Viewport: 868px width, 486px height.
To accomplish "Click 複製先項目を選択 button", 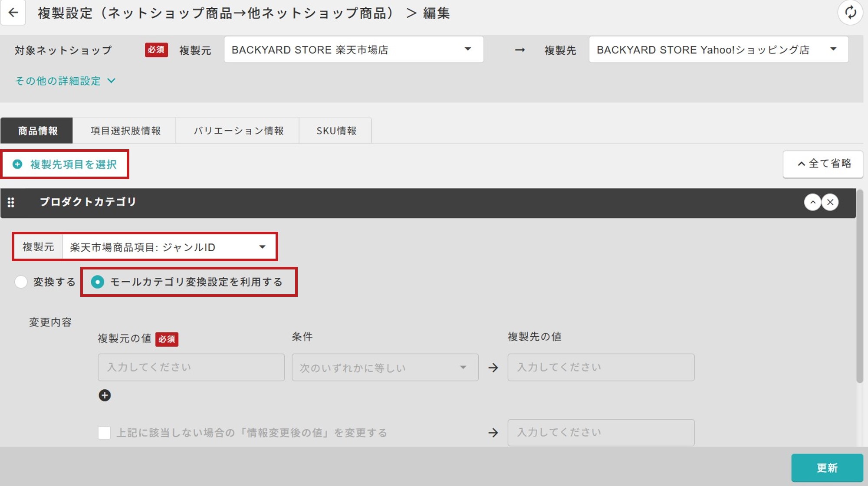I will click(x=65, y=164).
